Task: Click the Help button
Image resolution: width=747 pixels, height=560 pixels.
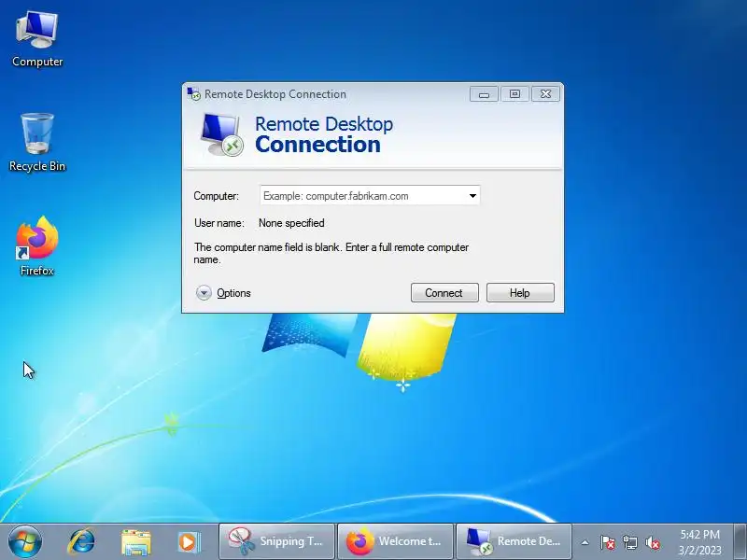Action: pyautogui.click(x=520, y=292)
